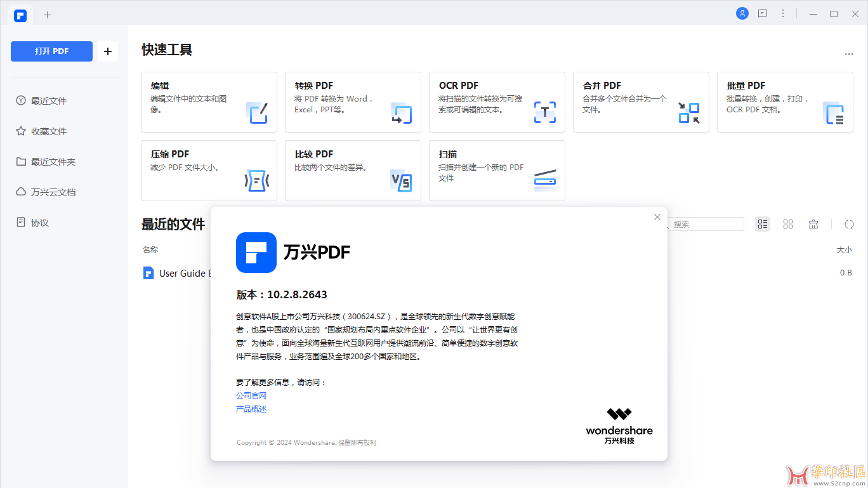Viewport: 868px width, 488px height.
Task: Click the scanner icon in 扫描 card
Action: click(x=545, y=180)
